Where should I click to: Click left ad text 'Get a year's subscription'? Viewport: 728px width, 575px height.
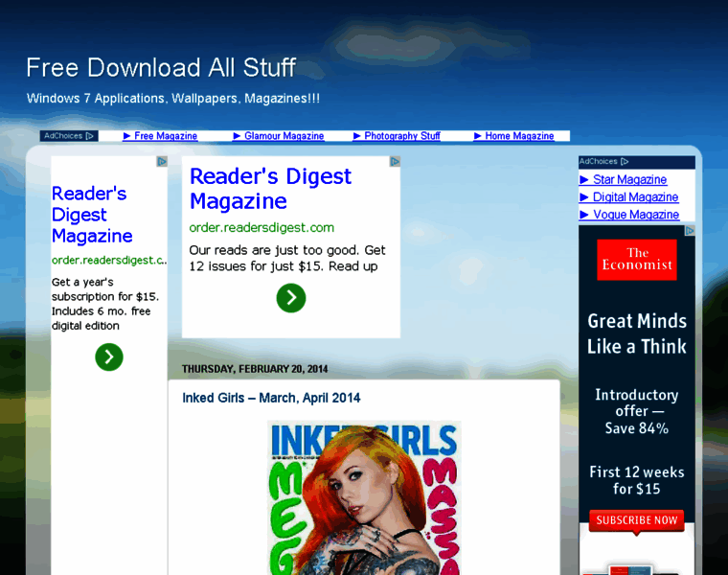coord(105,304)
